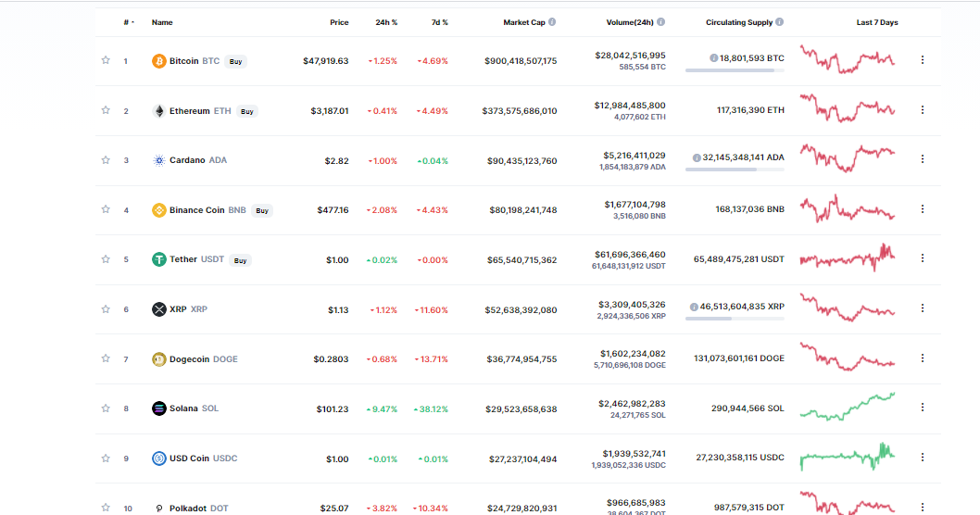Screen dimensions: 980x515
Task: Click Ethereum volume $12,984,485,800
Action: pyautogui.click(x=630, y=106)
